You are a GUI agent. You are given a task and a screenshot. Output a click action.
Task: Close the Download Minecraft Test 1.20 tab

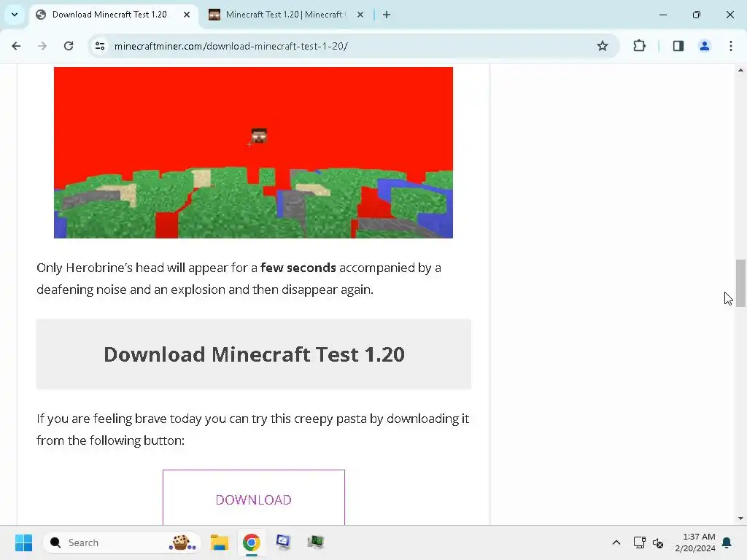(187, 15)
